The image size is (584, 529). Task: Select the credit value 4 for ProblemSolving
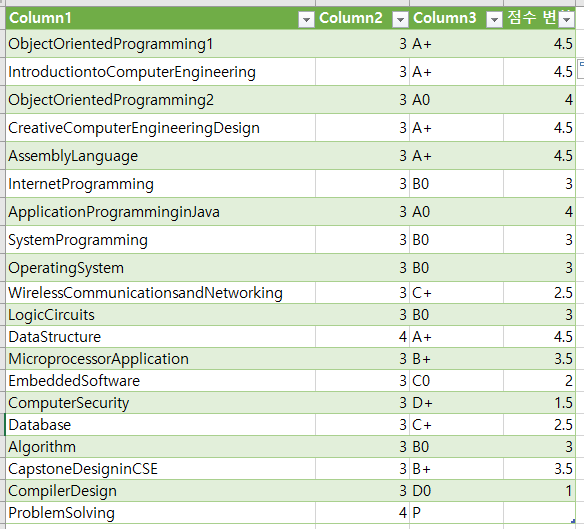(x=362, y=513)
